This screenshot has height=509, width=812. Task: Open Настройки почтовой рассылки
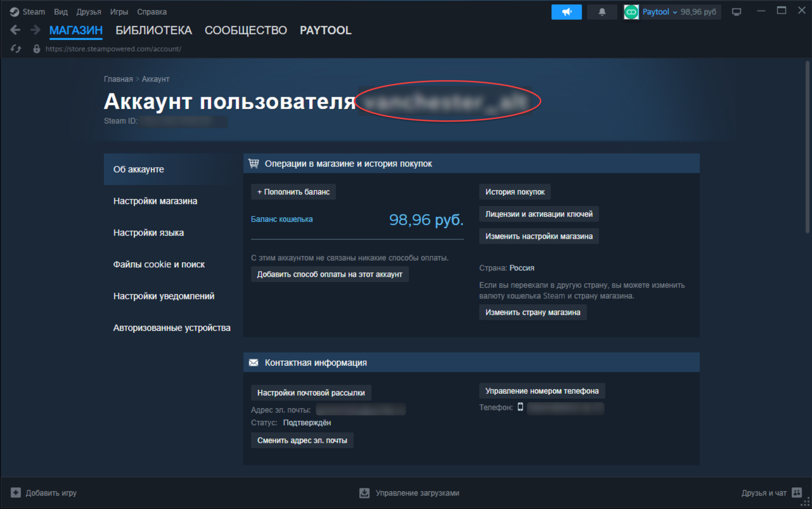pyautogui.click(x=311, y=393)
